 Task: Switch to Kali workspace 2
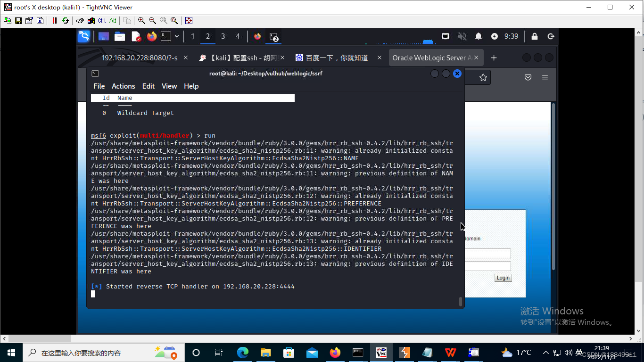(207, 36)
